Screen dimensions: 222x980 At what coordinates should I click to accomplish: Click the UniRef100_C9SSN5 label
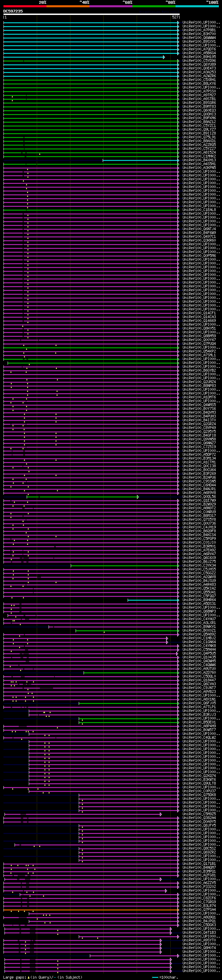coord(199,481)
